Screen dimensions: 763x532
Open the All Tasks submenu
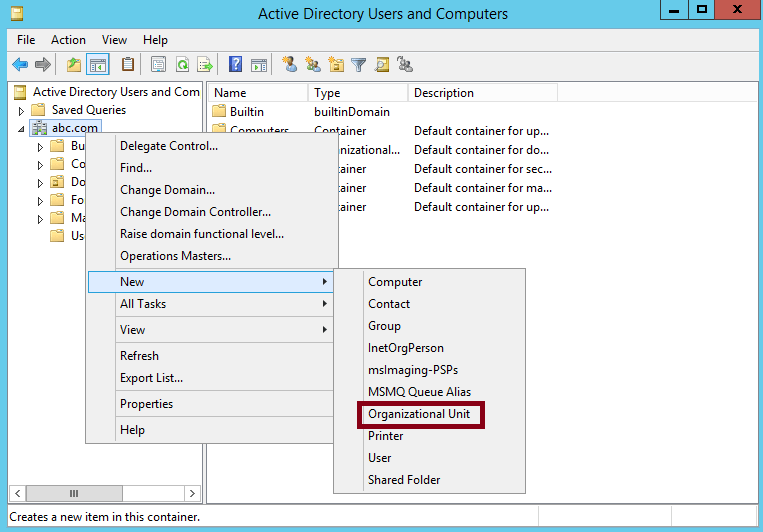210,304
